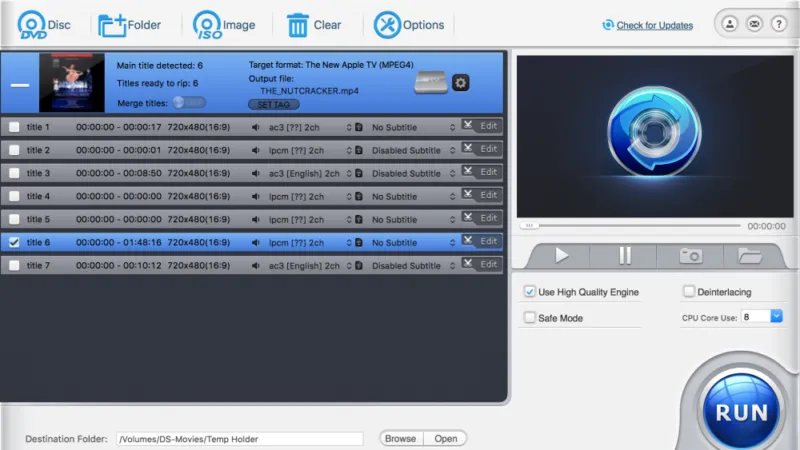Click the SET TAG button
800x450 pixels.
click(273, 104)
